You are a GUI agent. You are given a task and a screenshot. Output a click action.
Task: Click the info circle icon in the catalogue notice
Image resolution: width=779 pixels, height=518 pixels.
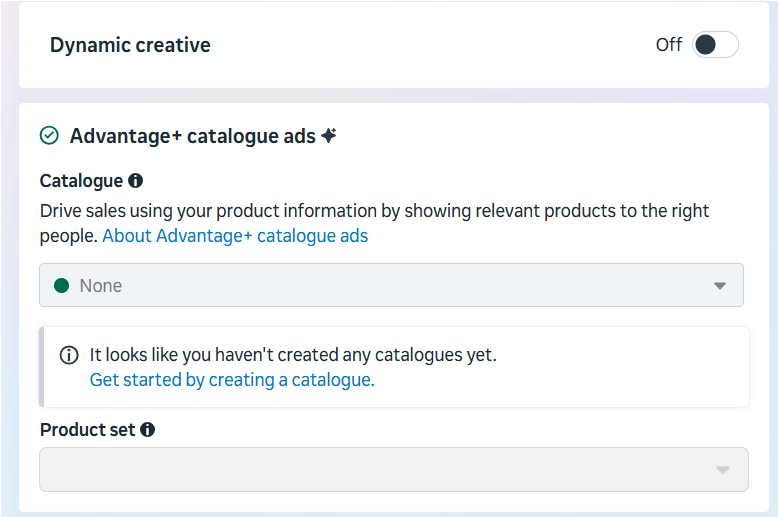point(69,355)
